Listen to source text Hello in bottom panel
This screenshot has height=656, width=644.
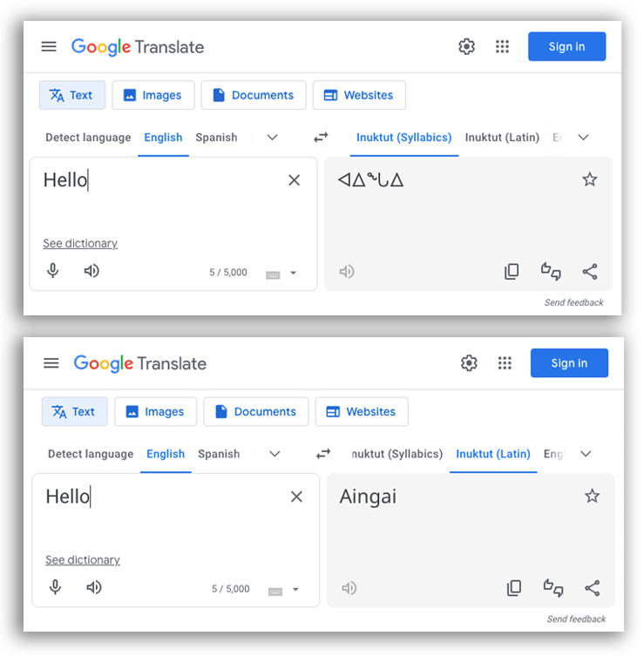point(94,587)
